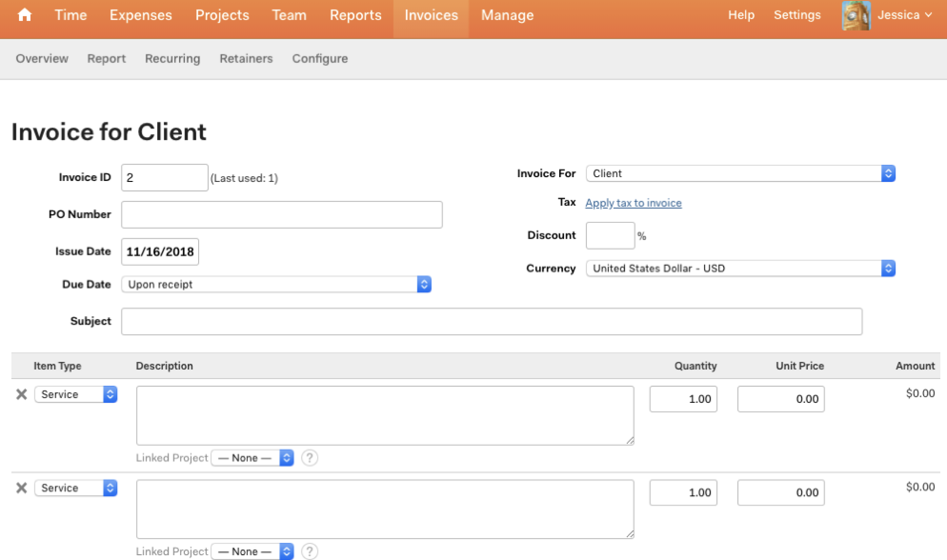Click Jessica's profile avatar image
Viewport: 947px width, 560px height.
(x=856, y=15)
